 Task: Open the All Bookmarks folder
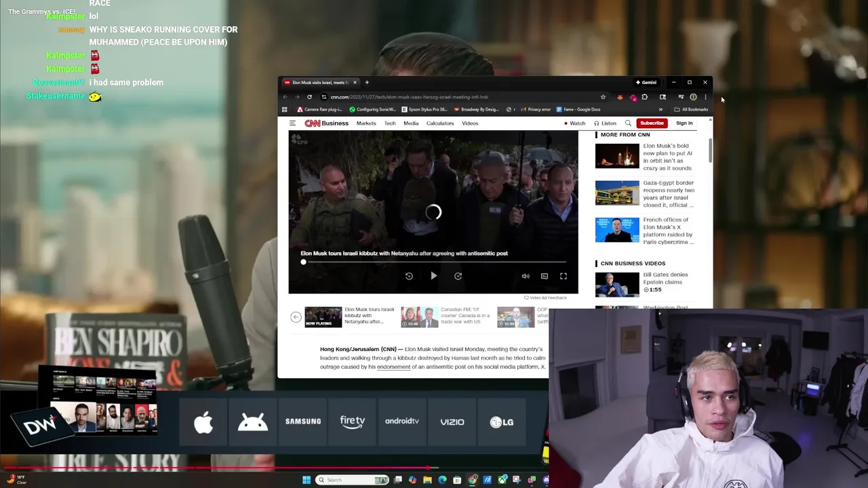(691, 109)
